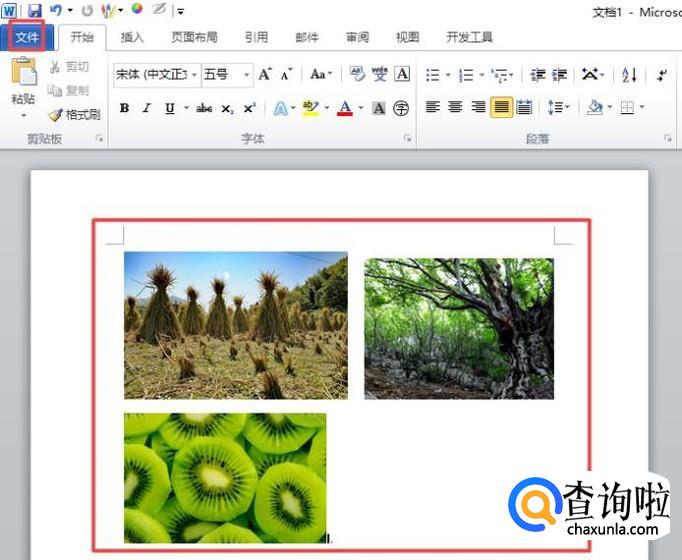The height and width of the screenshot is (560, 682).
Task: Click the Save icon in quick access toolbar
Action: coord(35,10)
